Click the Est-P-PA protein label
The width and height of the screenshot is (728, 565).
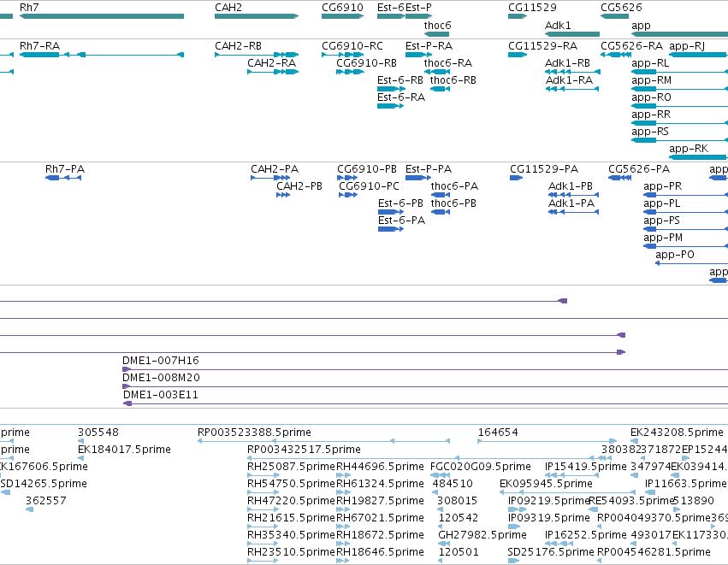click(x=429, y=169)
